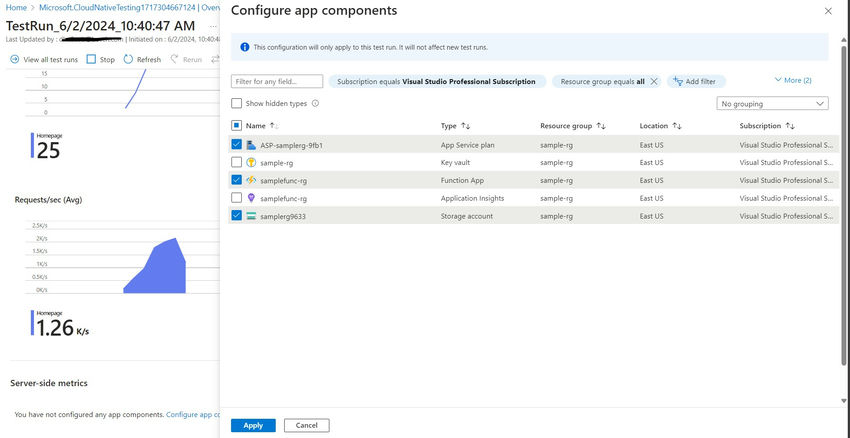Click the Home breadcrumb link
Viewport: 850px width, 438px height.
(x=15, y=8)
